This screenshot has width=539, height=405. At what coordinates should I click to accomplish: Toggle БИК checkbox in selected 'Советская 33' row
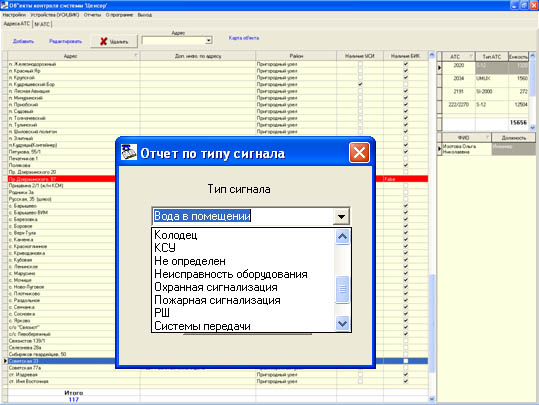406,361
